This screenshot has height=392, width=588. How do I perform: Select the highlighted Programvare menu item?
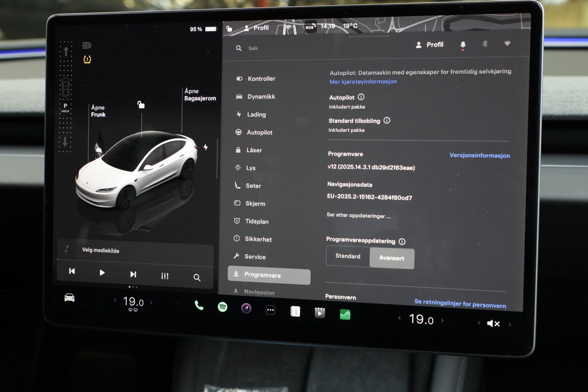click(269, 275)
